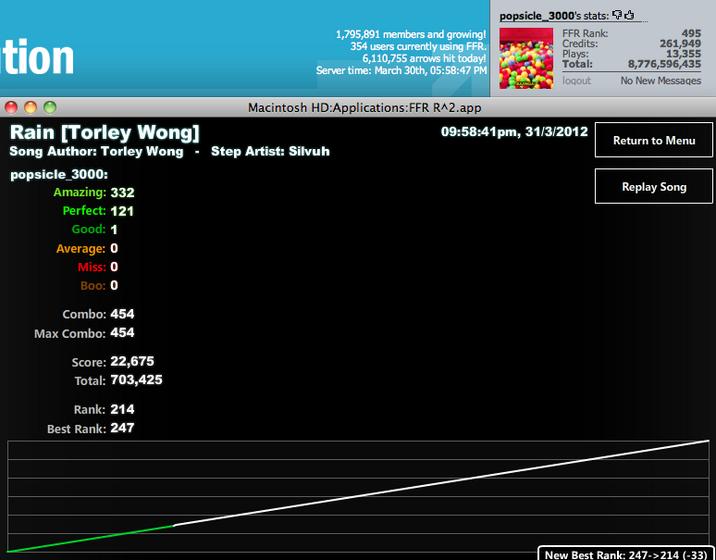Click the logout link
Viewport: 716px width, 560px height.
576,81
